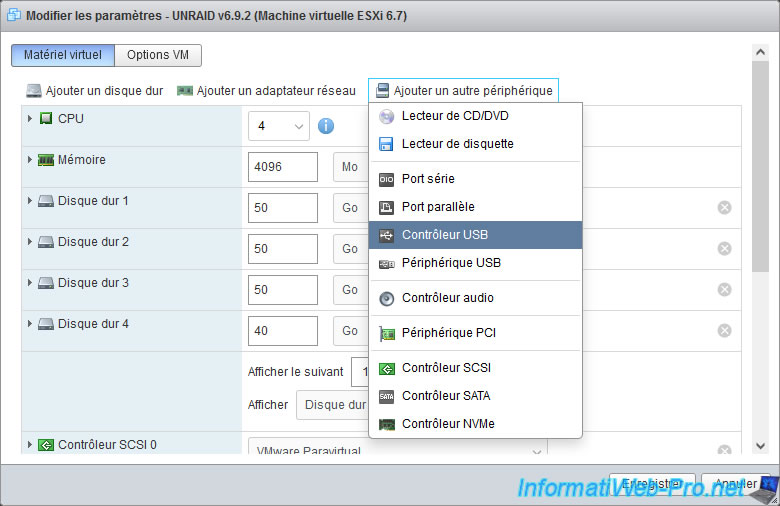The height and width of the screenshot is (506, 780).
Task: Remove Disque dur 1 with its X icon
Action: click(724, 207)
